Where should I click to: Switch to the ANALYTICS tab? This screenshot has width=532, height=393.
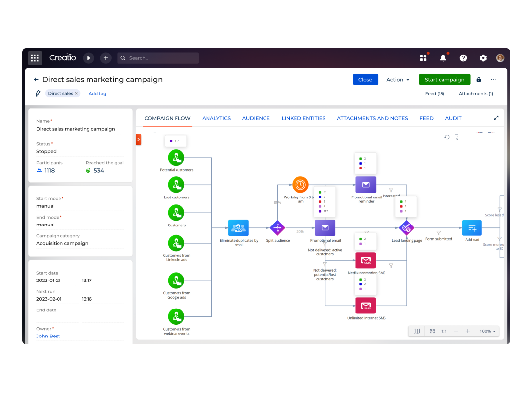pos(216,118)
